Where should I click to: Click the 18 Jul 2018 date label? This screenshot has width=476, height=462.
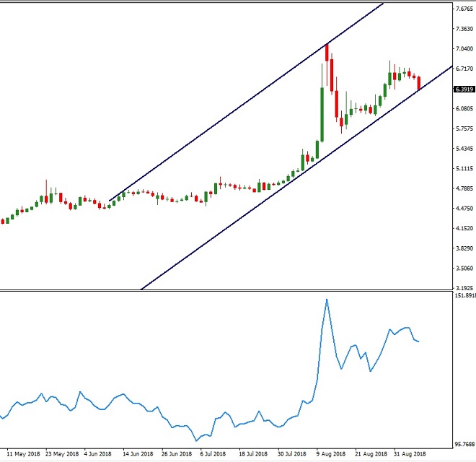point(253,454)
